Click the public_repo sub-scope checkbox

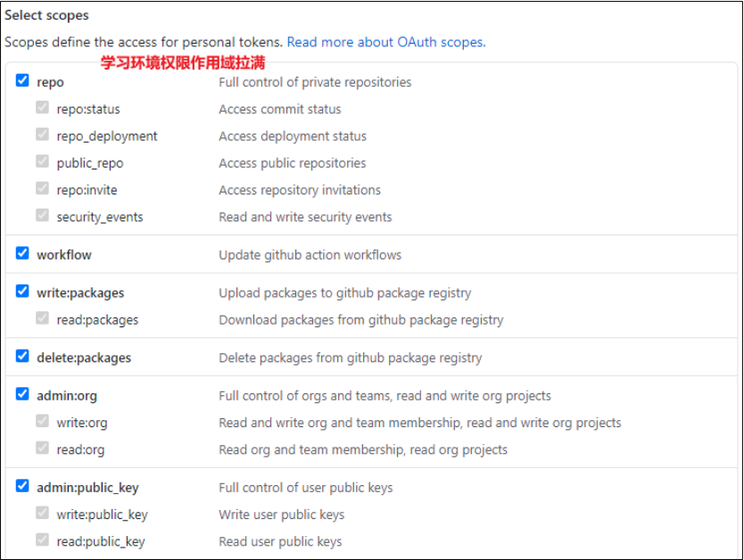point(42,161)
